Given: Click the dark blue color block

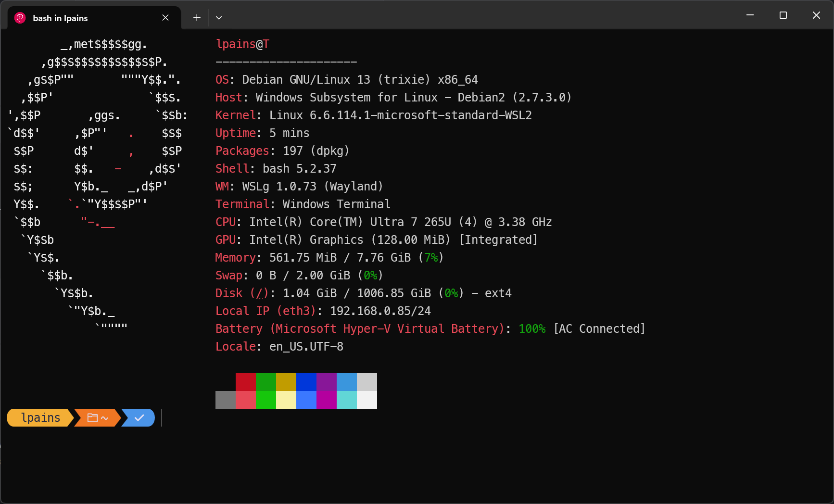Looking at the screenshot, I should (x=306, y=382).
